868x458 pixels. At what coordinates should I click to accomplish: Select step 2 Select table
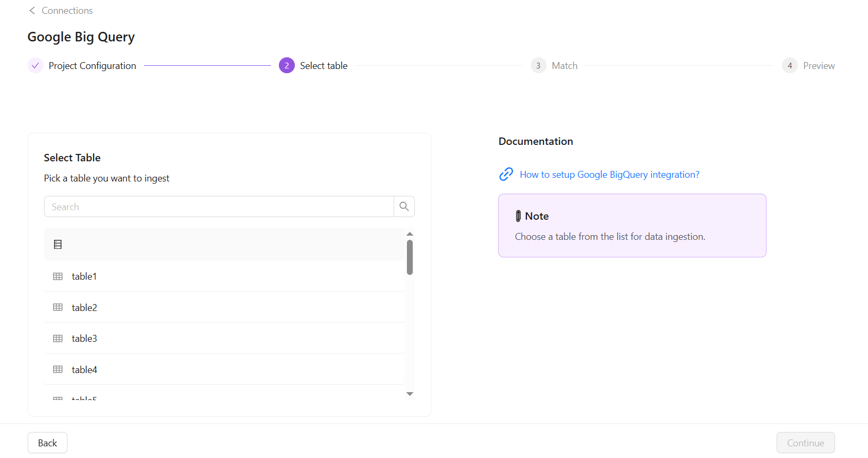[313, 66]
